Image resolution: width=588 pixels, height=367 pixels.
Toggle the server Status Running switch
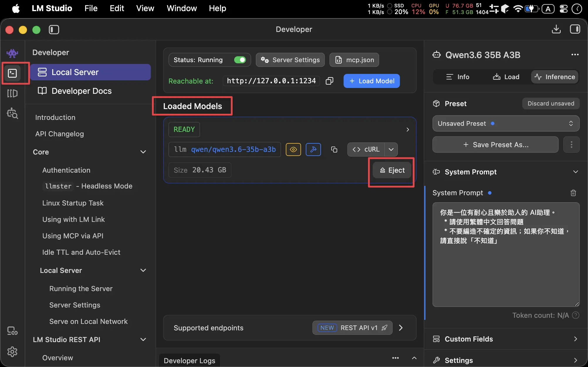pyautogui.click(x=240, y=60)
